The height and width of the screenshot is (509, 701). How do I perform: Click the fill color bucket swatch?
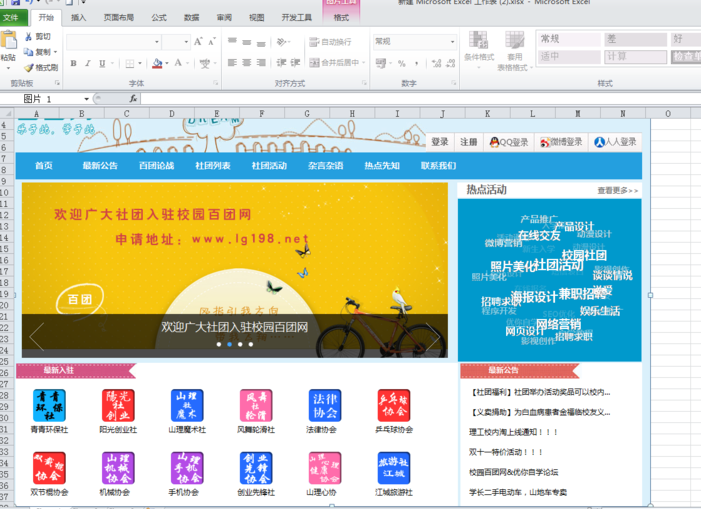(x=157, y=63)
